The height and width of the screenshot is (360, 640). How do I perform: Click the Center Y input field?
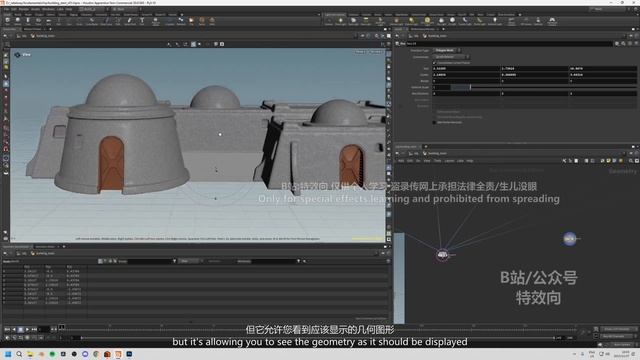pos(534,75)
